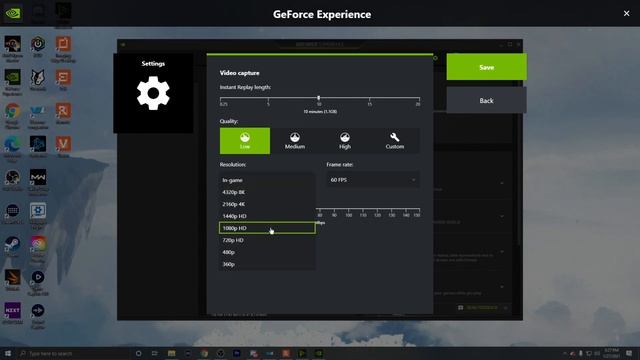Choose 4320p 8K resolution
Viewport: 640px width, 360px height.
pyautogui.click(x=267, y=192)
